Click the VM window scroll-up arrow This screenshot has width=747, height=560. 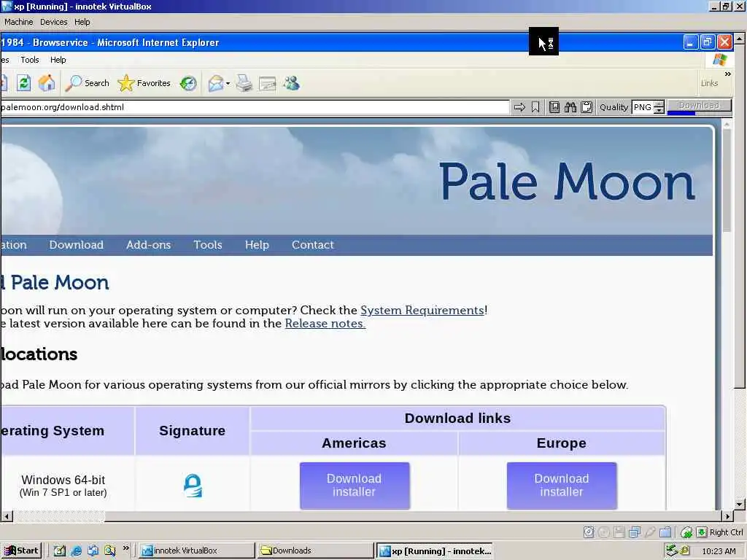click(x=740, y=38)
